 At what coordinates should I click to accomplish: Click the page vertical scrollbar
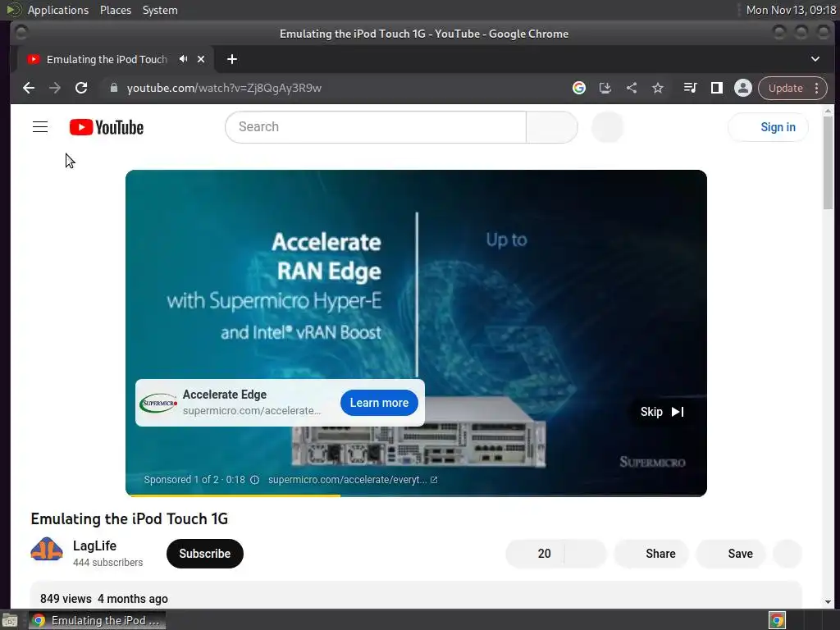pos(829,163)
